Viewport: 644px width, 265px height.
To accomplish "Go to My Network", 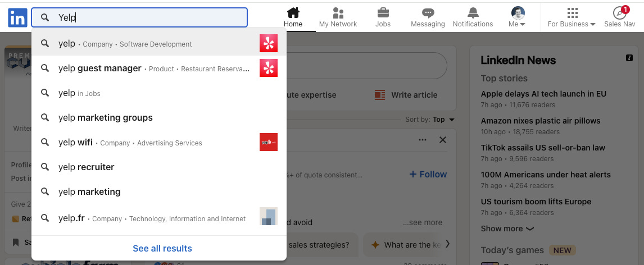I will click(x=338, y=17).
